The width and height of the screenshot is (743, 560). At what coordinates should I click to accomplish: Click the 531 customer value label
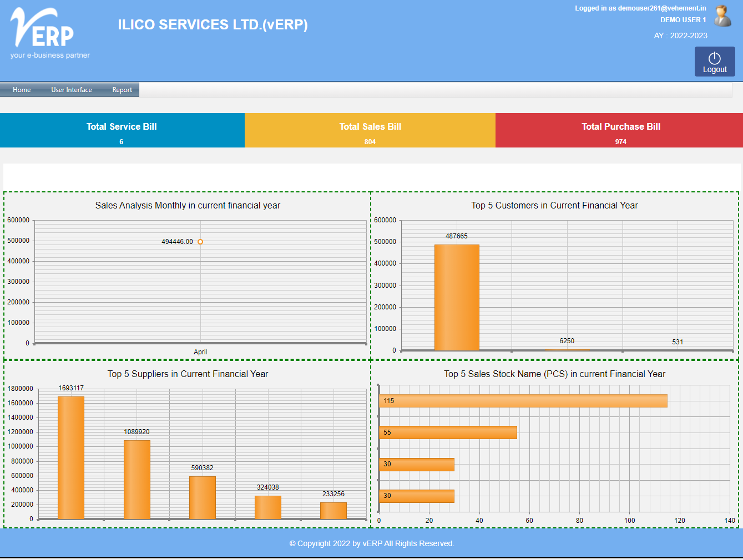678,342
